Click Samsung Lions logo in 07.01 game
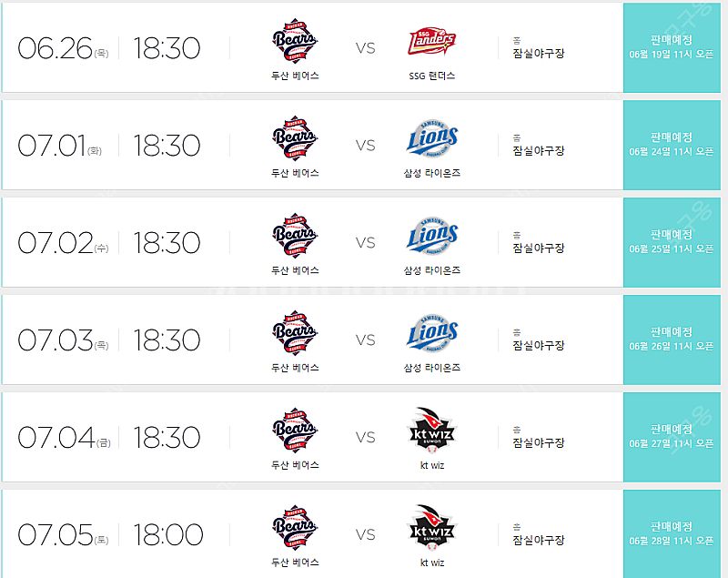The height and width of the screenshot is (578, 728). pyautogui.click(x=431, y=138)
